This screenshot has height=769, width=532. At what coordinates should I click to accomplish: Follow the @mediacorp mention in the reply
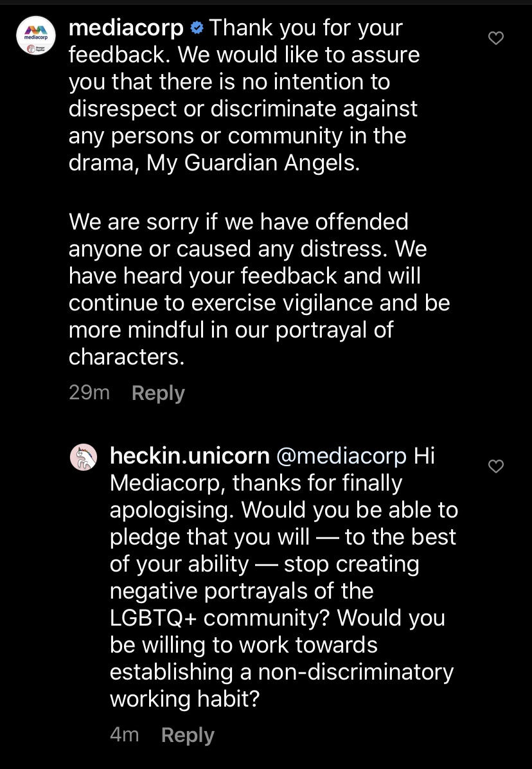coord(341,456)
